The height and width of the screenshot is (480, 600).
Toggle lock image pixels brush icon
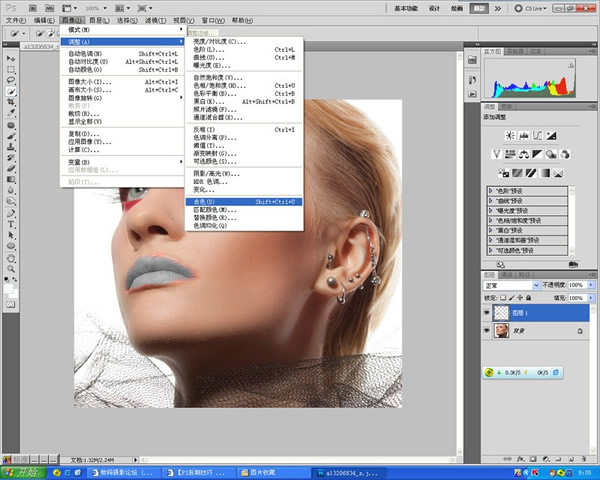[x=512, y=297]
